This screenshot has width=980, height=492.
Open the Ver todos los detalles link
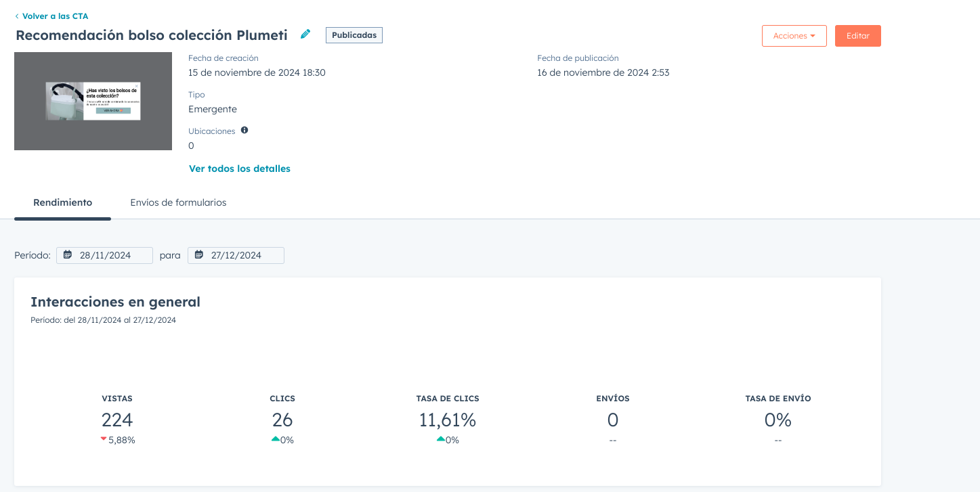coord(239,169)
